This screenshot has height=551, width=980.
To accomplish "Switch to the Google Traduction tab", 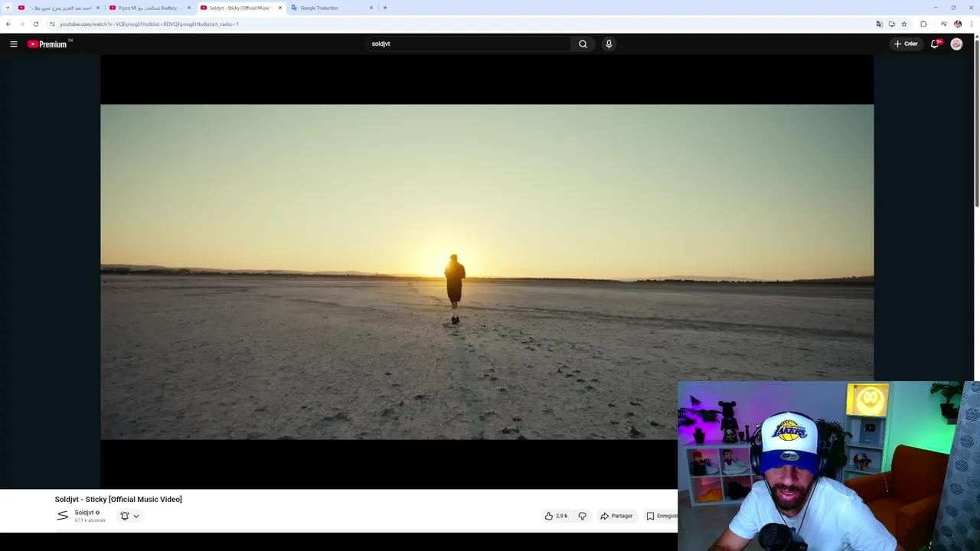I will pos(331,8).
